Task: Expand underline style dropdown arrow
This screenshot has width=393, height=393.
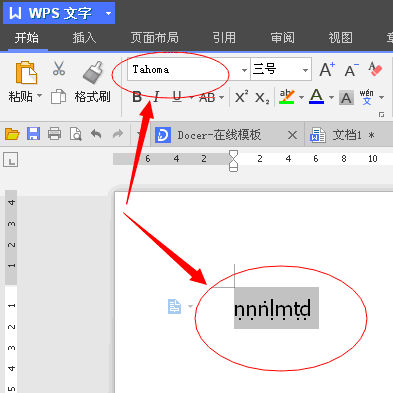Action: (x=191, y=98)
